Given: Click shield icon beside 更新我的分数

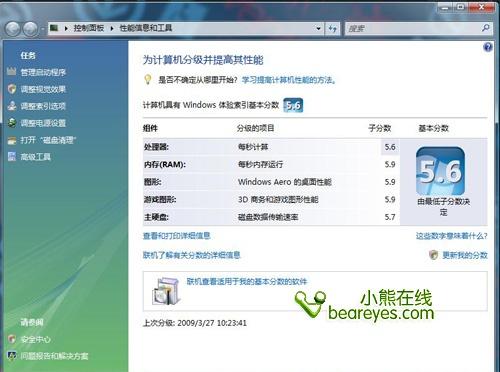Looking at the screenshot, I should tap(433, 255).
